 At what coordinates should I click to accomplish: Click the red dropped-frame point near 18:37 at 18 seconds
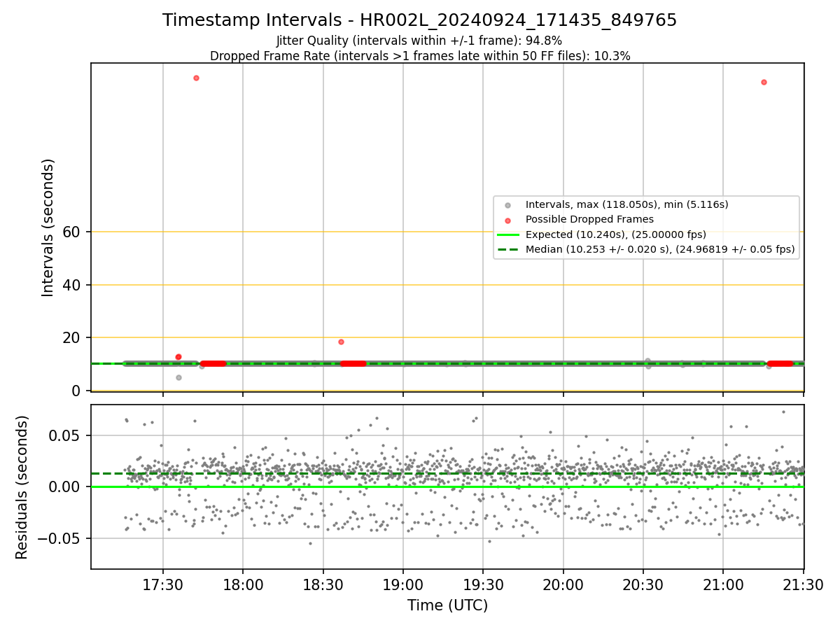tap(341, 342)
